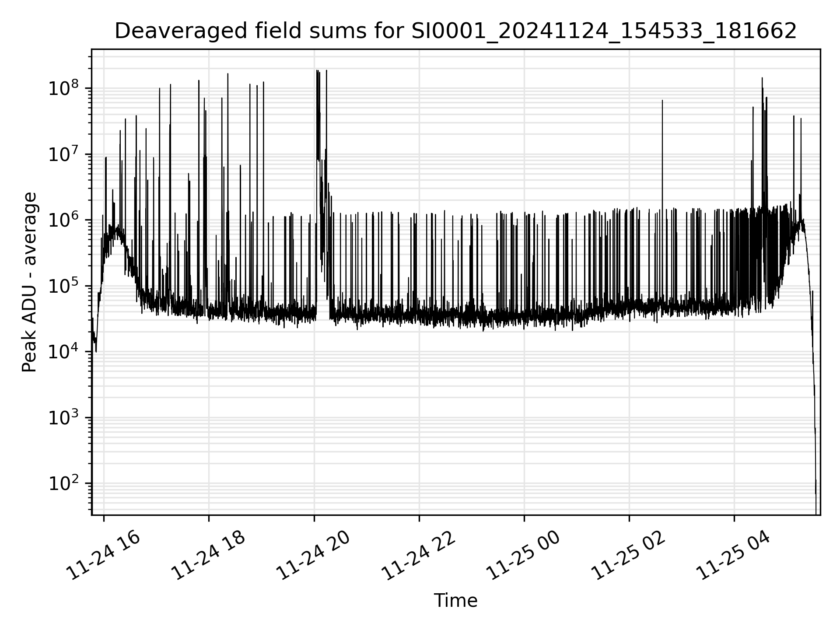Click the x tick label '11-24 20'
The height and width of the screenshot is (630, 840).
[314, 555]
